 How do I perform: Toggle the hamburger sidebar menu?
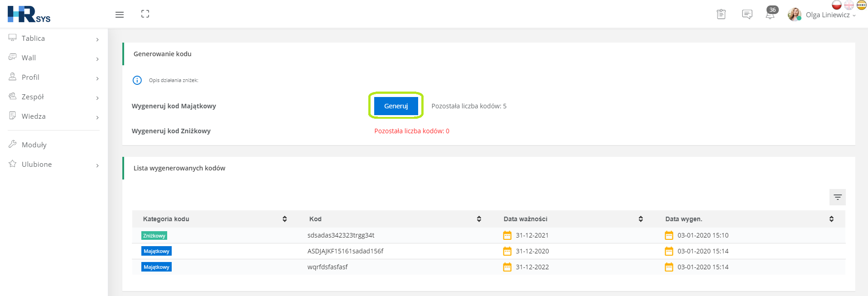point(120,15)
